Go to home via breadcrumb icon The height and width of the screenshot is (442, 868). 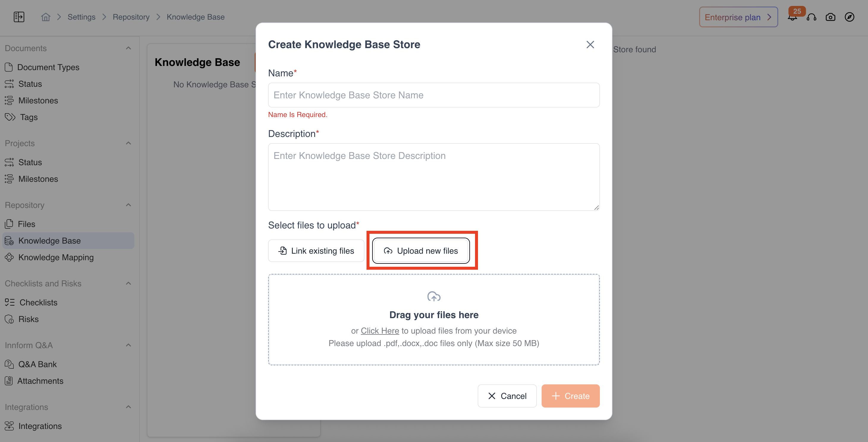[45, 17]
